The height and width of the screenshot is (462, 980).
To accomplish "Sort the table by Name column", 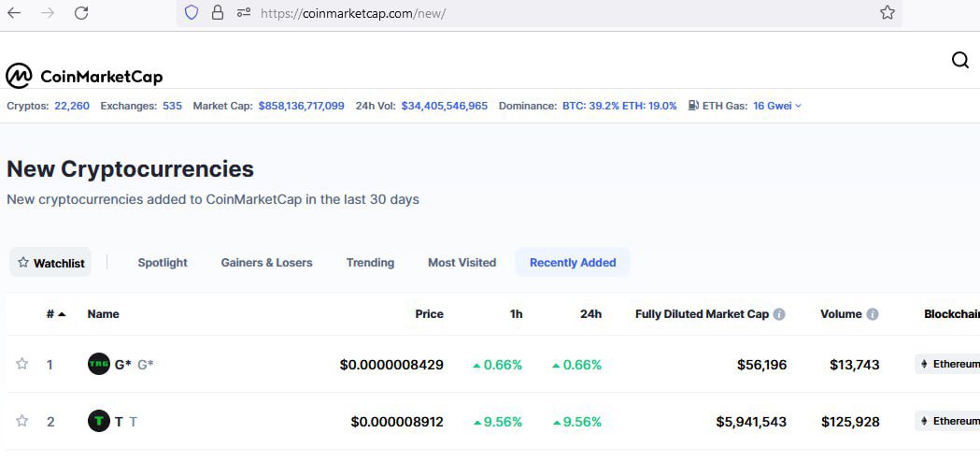I will [103, 314].
